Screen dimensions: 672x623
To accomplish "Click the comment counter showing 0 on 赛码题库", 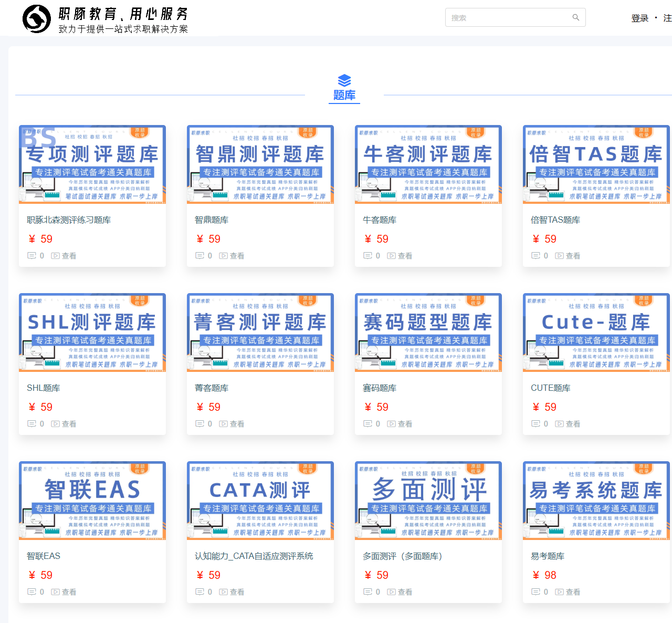I will click(373, 423).
